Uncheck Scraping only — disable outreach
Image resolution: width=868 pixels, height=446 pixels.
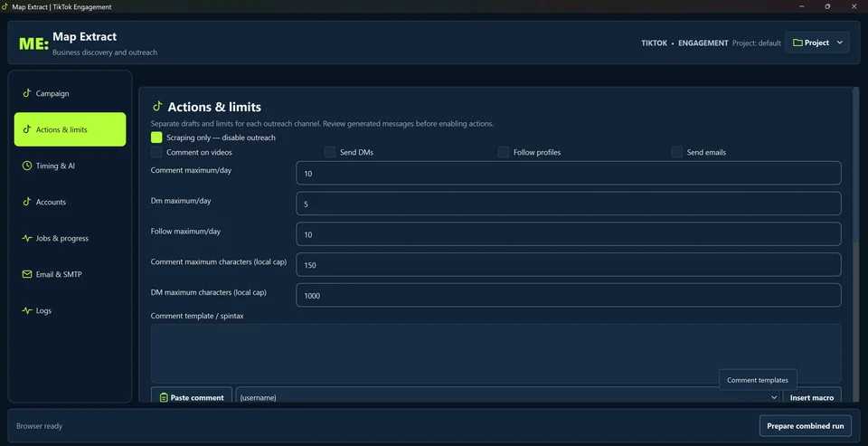[156, 138]
